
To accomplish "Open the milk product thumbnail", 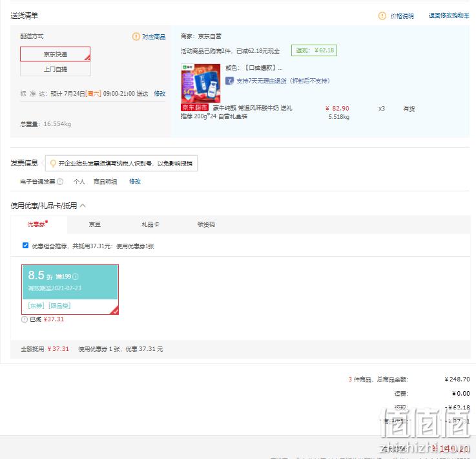I will pyautogui.click(x=201, y=83).
